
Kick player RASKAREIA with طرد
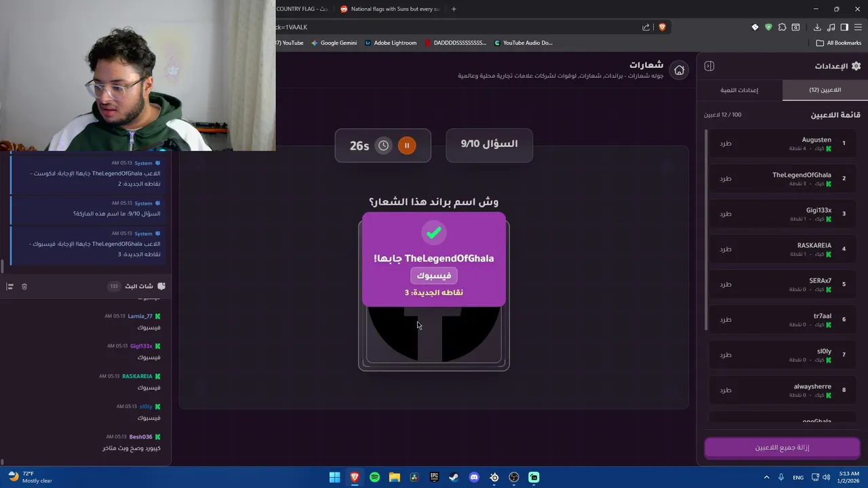coord(726,249)
